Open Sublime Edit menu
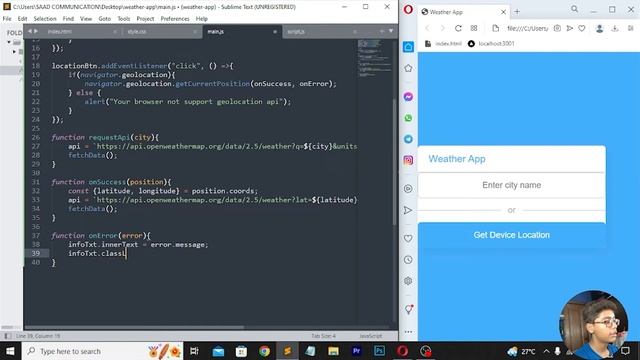The width and height of the screenshot is (640, 360). pos(22,19)
